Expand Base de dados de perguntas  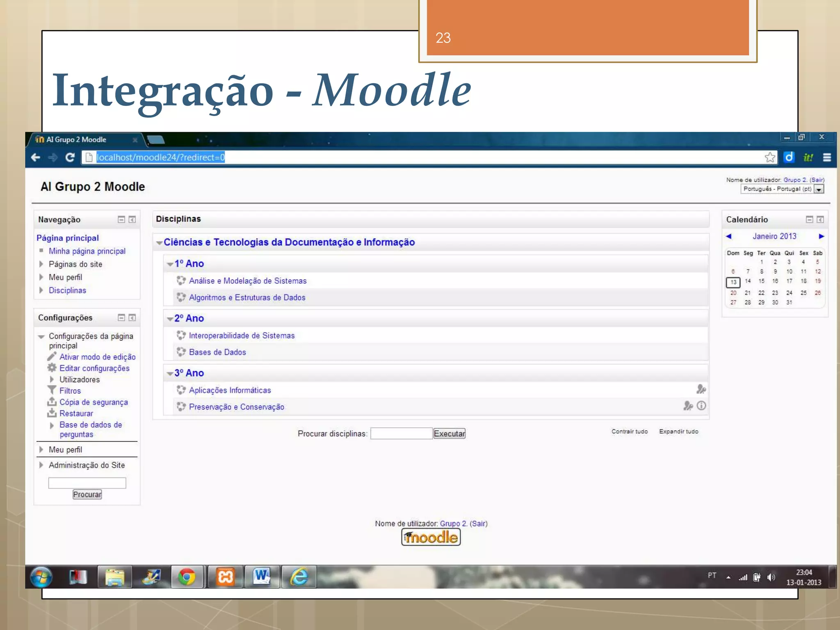click(x=52, y=425)
